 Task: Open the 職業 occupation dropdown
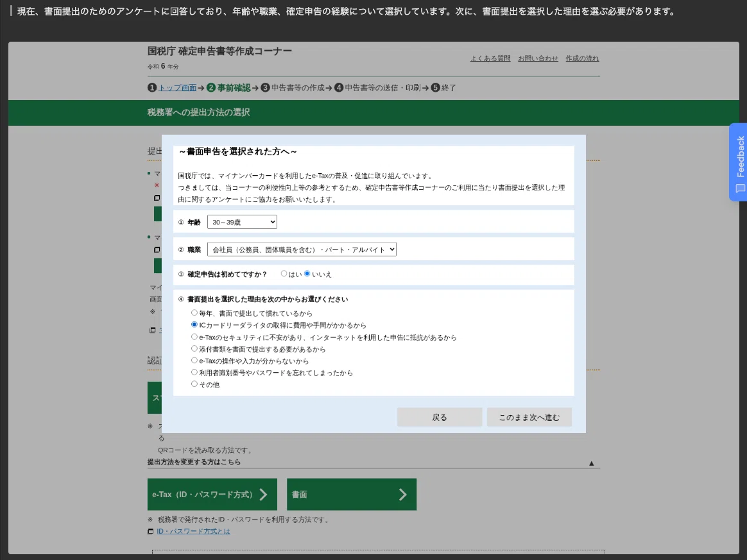[x=302, y=250]
